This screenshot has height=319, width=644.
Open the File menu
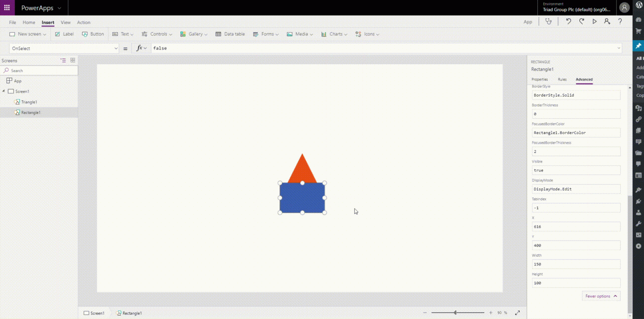pyautogui.click(x=12, y=23)
